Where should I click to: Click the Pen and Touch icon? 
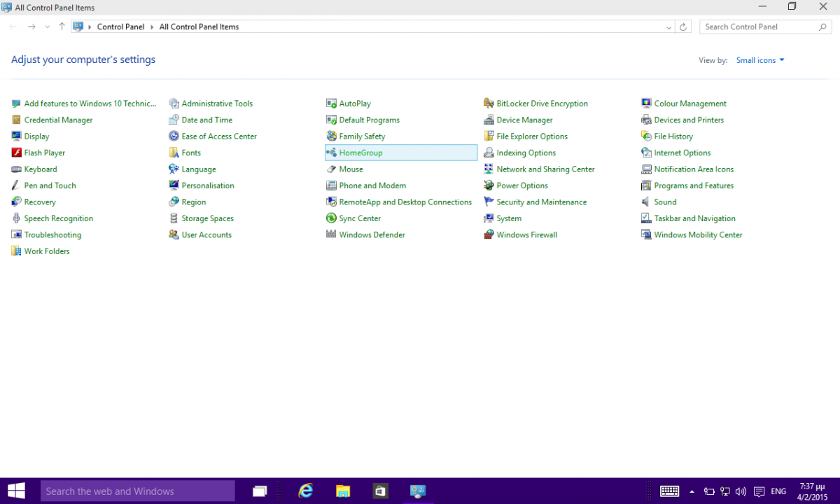[16, 185]
